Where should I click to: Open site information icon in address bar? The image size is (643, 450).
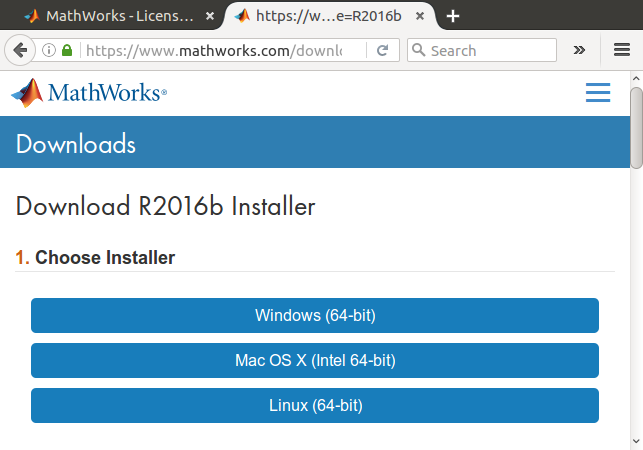[x=49, y=50]
